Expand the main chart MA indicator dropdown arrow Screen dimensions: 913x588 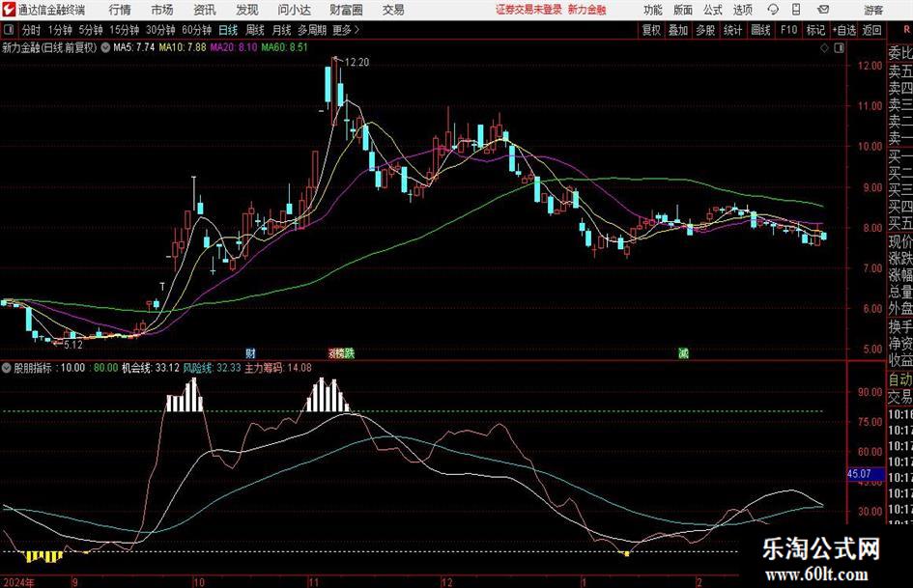coord(105,47)
